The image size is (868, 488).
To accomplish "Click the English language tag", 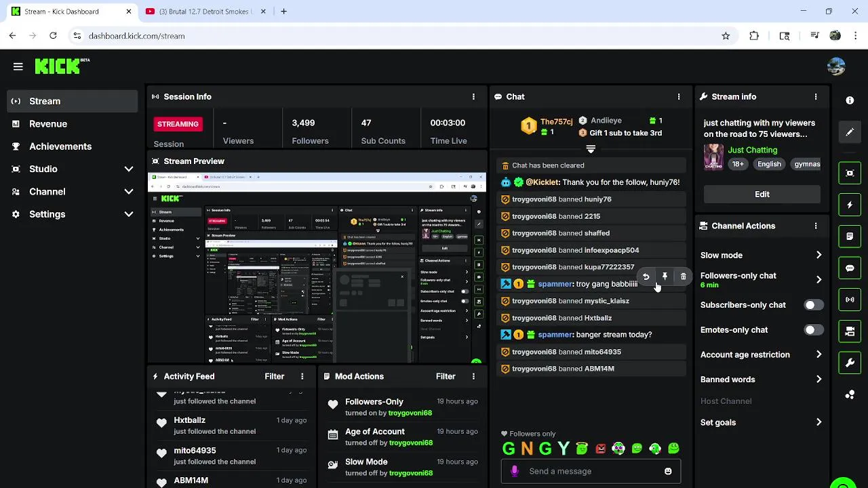I will tap(769, 164).
